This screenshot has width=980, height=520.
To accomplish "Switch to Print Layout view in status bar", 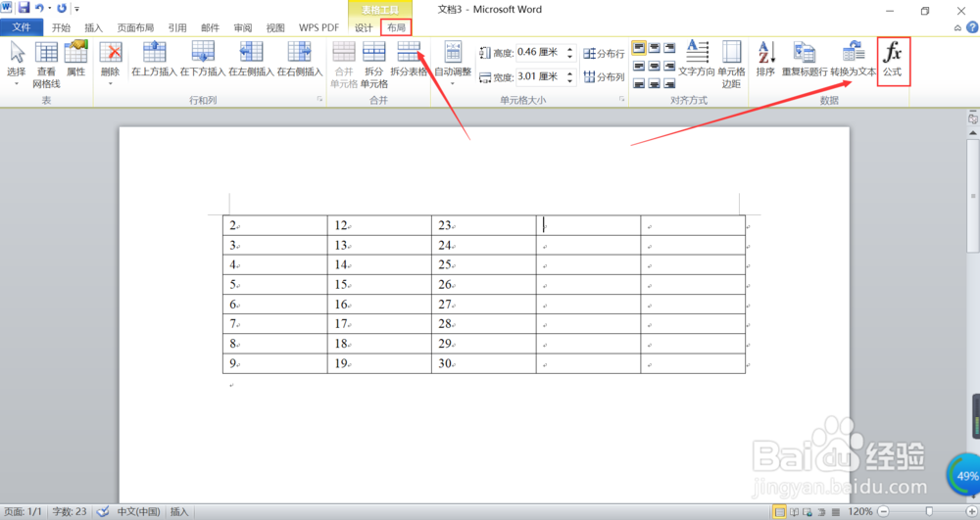I will pos(779,512).
